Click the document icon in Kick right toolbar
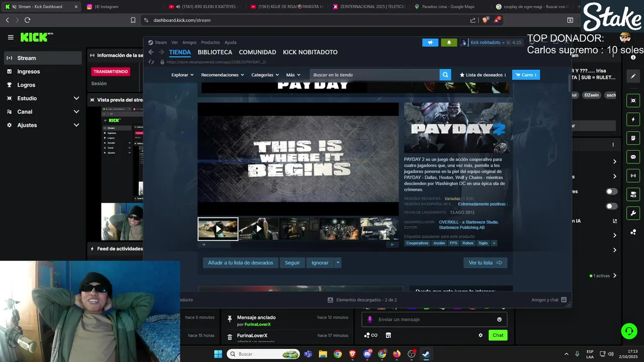 [x=633, y=138]
